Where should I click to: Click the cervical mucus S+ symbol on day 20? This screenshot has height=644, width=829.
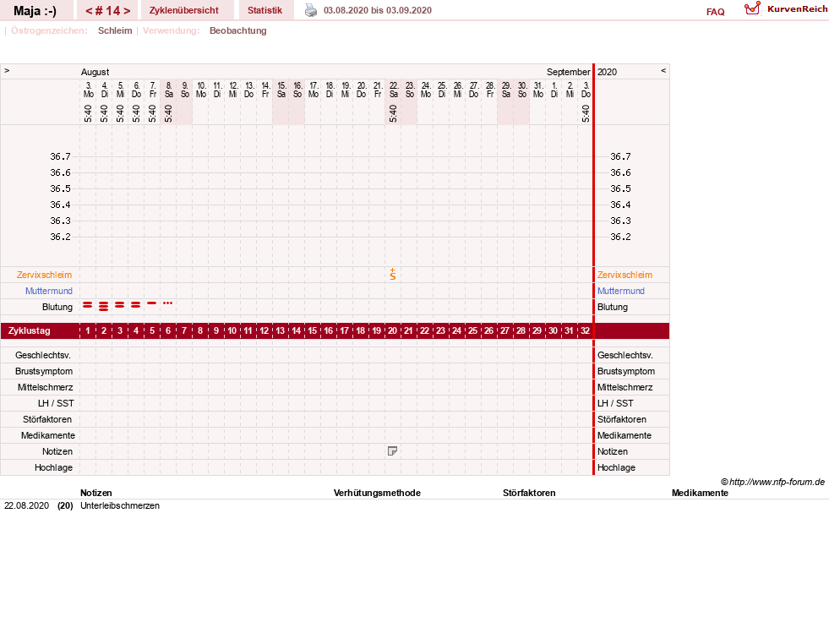pos(393,274)
